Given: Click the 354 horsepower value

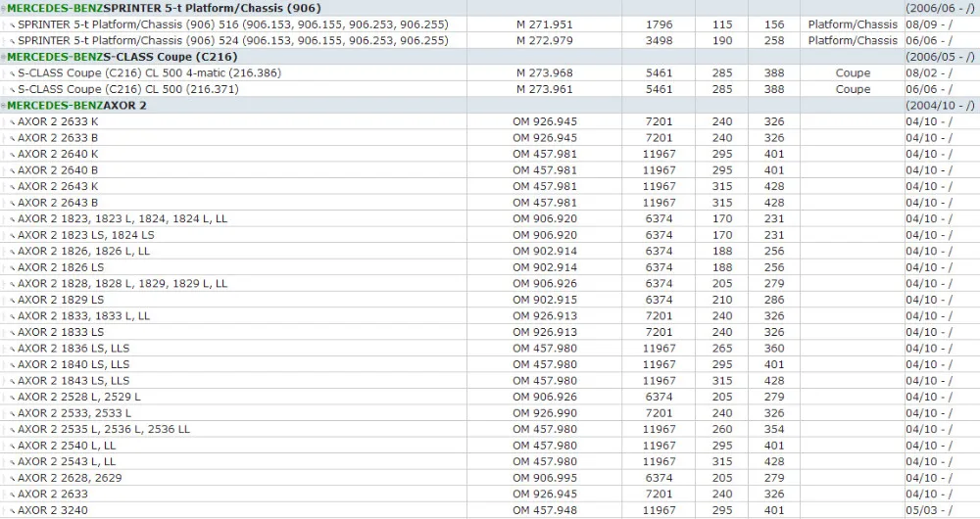Looking at the screenshot, I should coord(774,429).
